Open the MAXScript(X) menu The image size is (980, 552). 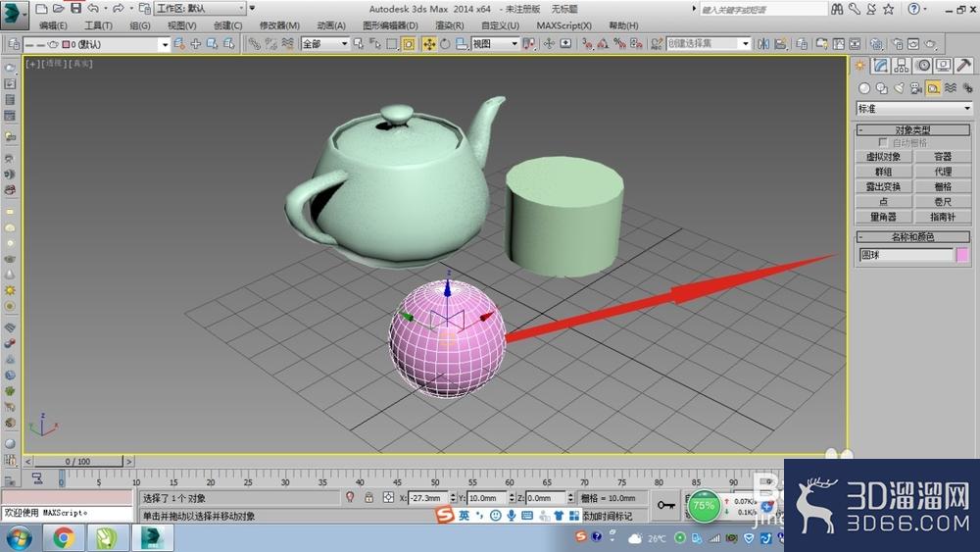(563, 25)
